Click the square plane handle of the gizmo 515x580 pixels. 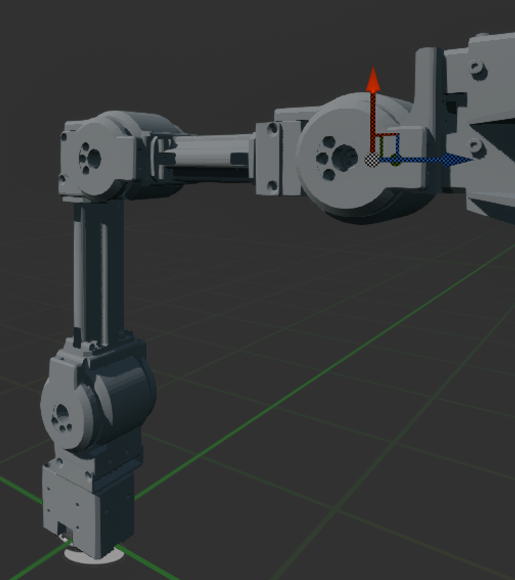(x=388, y=145)
